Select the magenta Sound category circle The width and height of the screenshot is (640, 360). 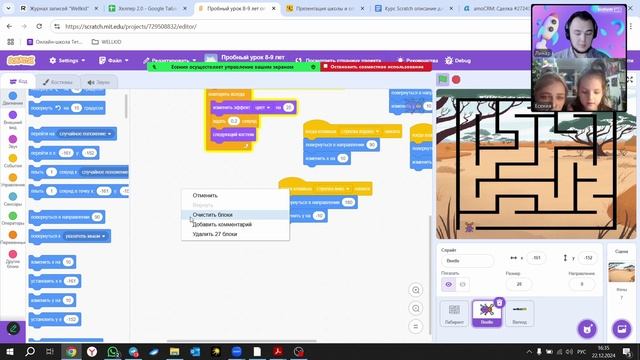click(x=13, y=139)
